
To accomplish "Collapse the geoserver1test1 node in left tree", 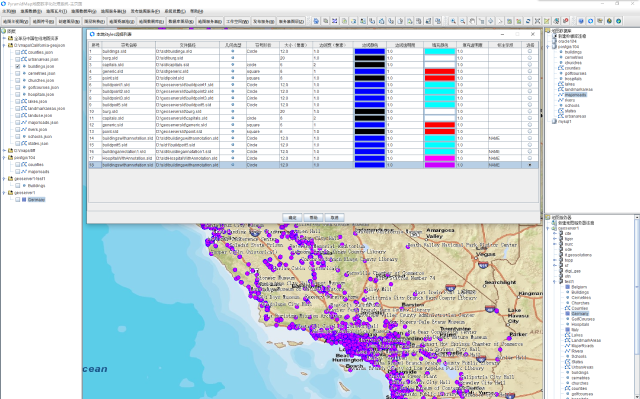I will (x=4, y=179).
